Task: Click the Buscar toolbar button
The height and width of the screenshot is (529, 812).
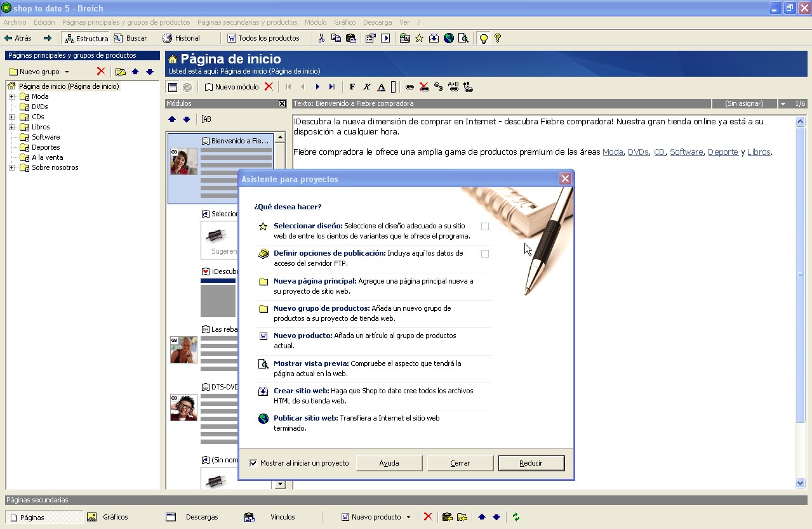Action: point(131,38)
